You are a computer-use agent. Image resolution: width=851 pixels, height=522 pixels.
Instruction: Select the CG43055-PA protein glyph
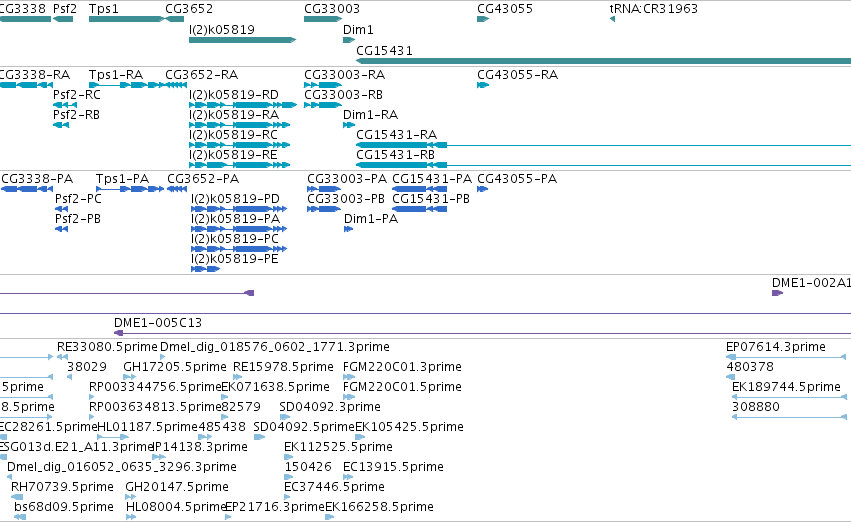click(482, 189)
